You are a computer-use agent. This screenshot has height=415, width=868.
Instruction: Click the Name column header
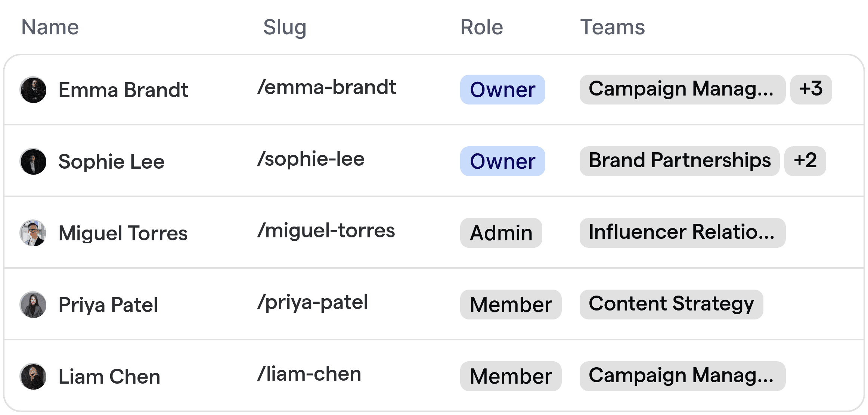click(x=50, y=27)
